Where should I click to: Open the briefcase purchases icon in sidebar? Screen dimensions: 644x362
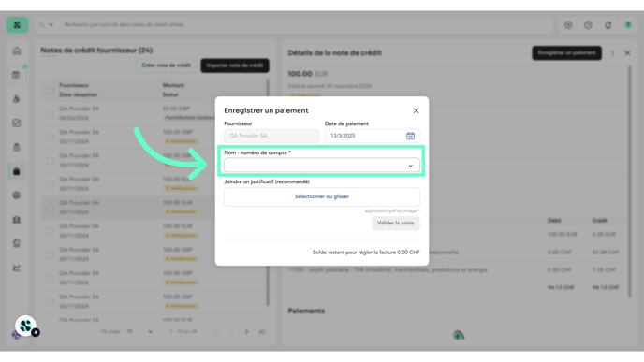point(17,171)
